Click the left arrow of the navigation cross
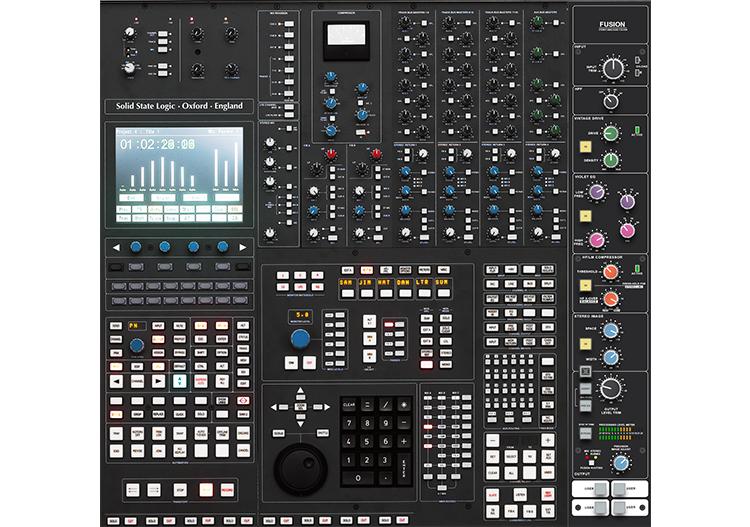Viewport: 750px width, 527px height. (x=274, y=407)
